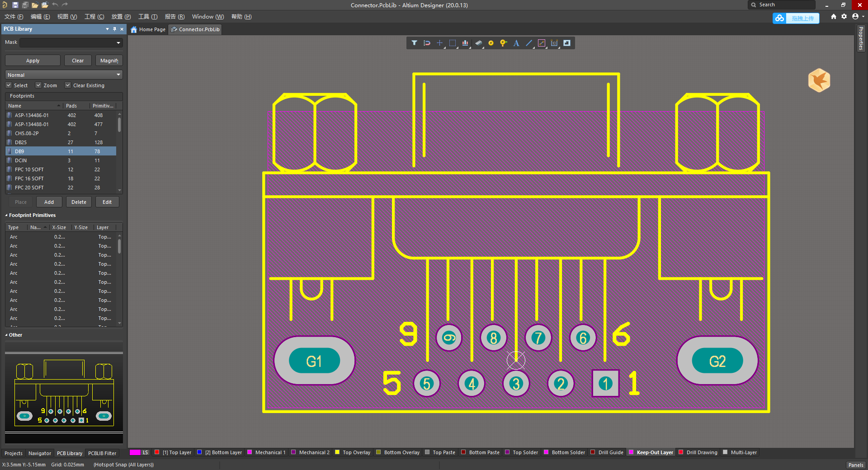Click the Edit footprint button

[107, 202]
